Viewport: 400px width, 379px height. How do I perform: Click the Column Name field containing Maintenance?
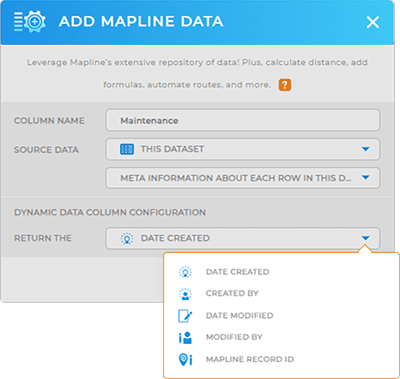click(243, 120)
